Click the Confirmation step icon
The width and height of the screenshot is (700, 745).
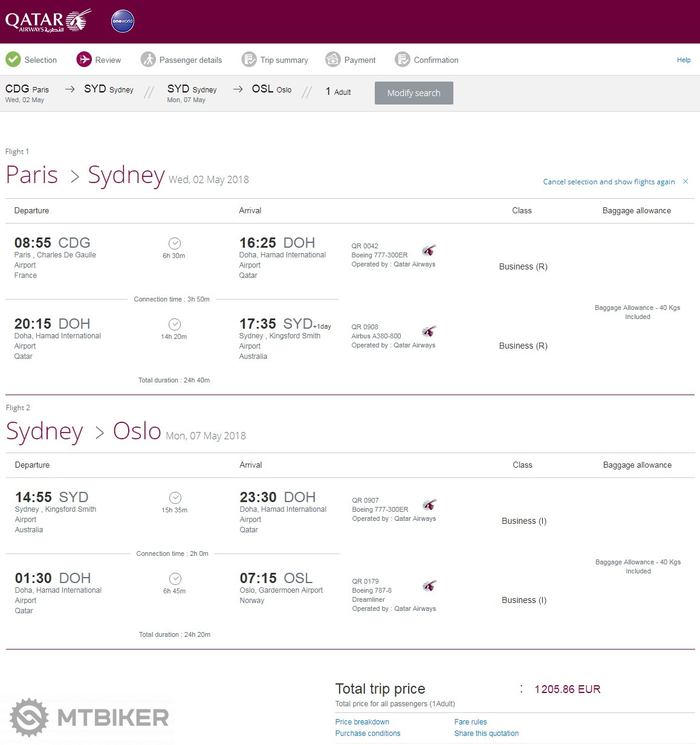click(403, 59)
